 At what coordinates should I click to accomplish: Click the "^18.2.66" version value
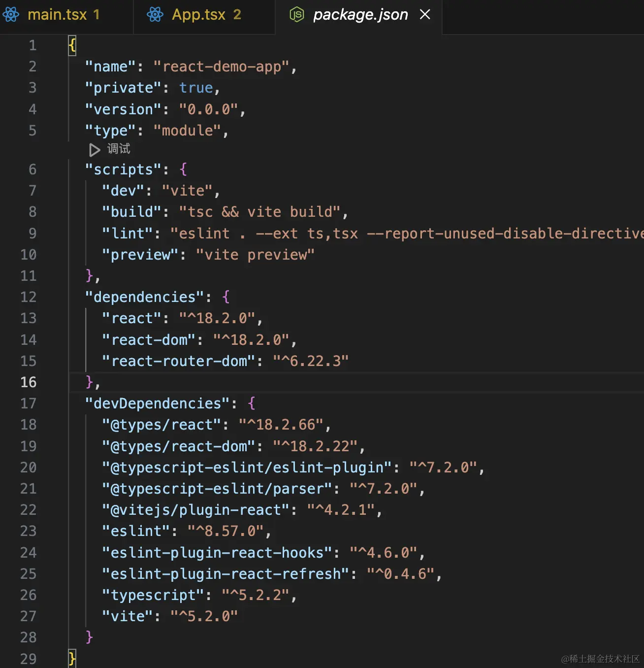281,425
